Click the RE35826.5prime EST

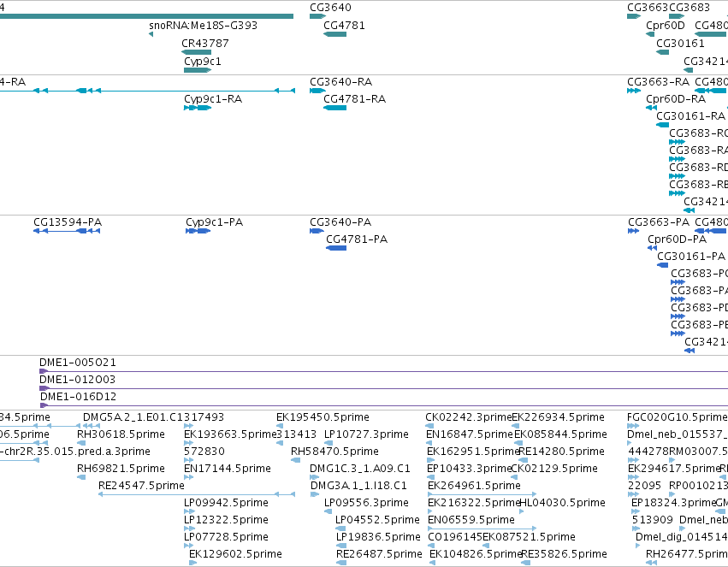525,563
